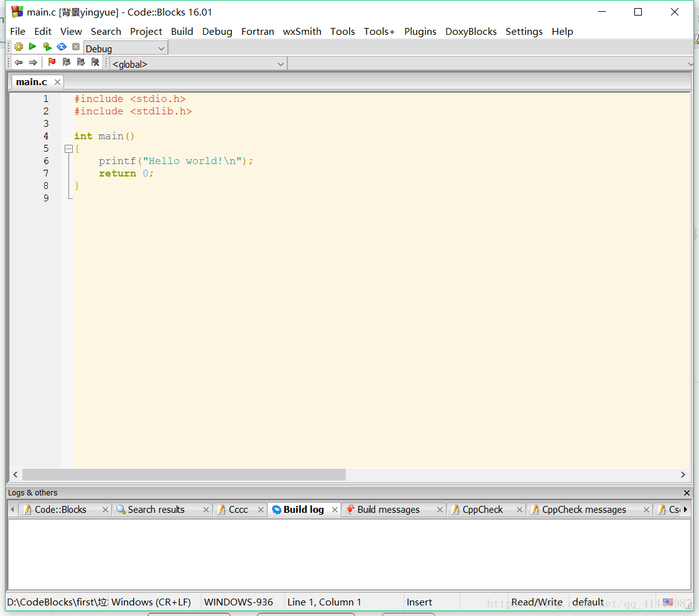Image resolution: width=699 pixels, height=616 pixels.
Task: Close the Build log tab
Action: coord(335,510)
